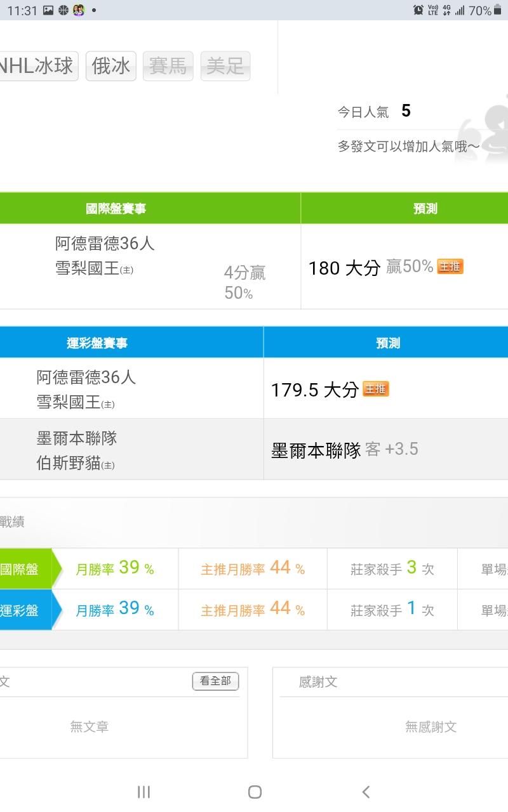
Task: Tap the alarm icon in status bar
Action: 418,10
